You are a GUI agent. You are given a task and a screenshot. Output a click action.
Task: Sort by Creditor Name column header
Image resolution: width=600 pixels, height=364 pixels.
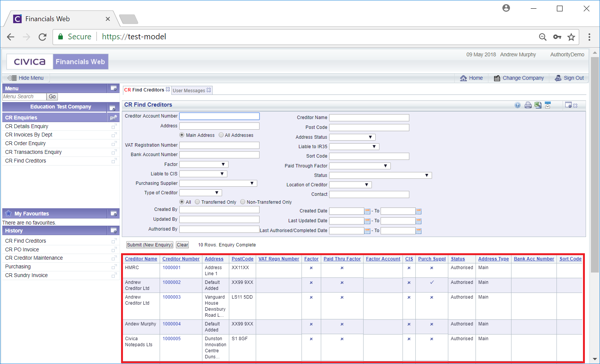[x=141, y=259]
